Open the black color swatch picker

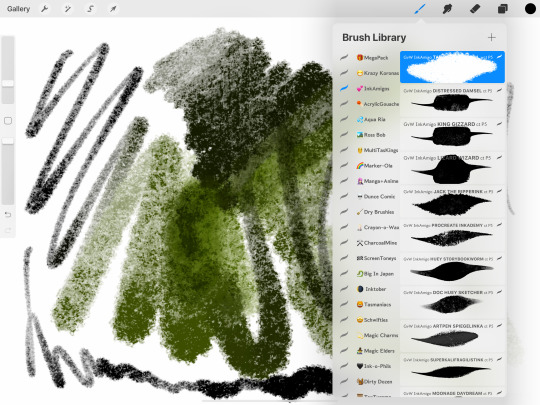click(x=530, y=9)
